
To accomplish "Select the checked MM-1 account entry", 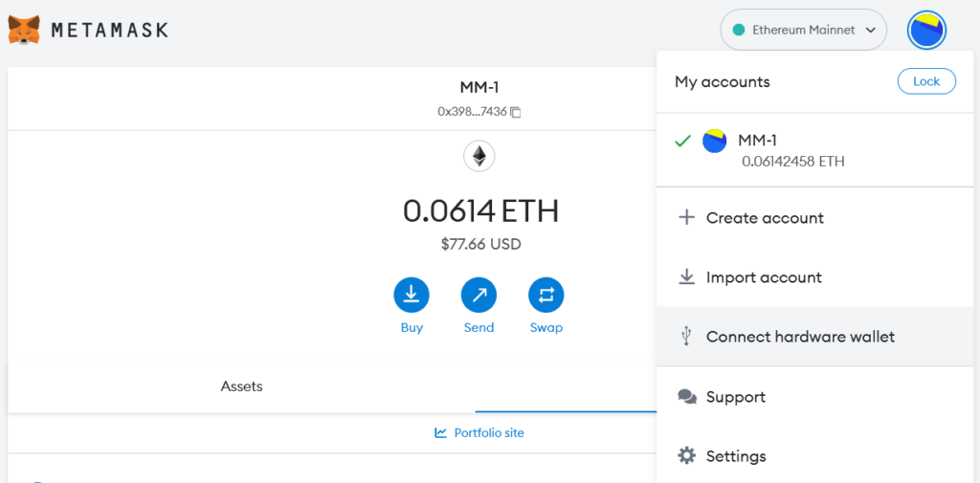I will [x=818, y=150].
